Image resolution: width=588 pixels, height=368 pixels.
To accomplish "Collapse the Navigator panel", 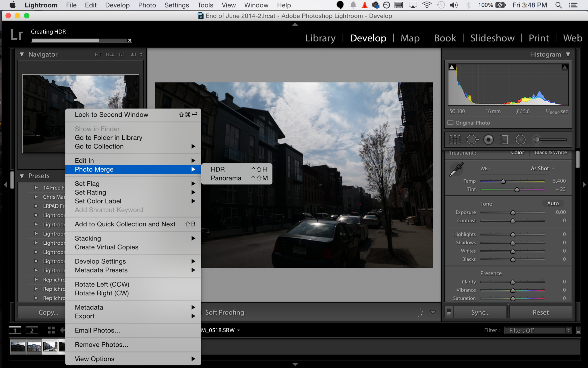I will click(22, 54).
